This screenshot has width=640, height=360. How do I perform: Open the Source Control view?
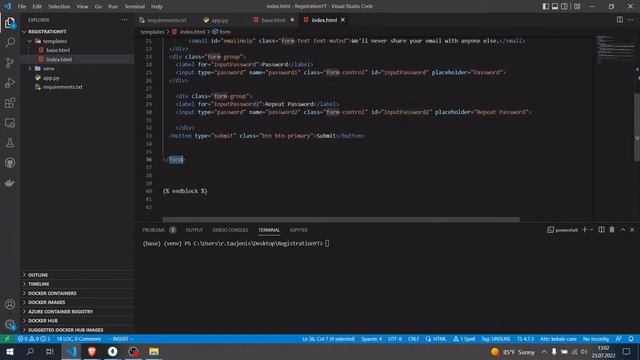click(x=10, y=62)
